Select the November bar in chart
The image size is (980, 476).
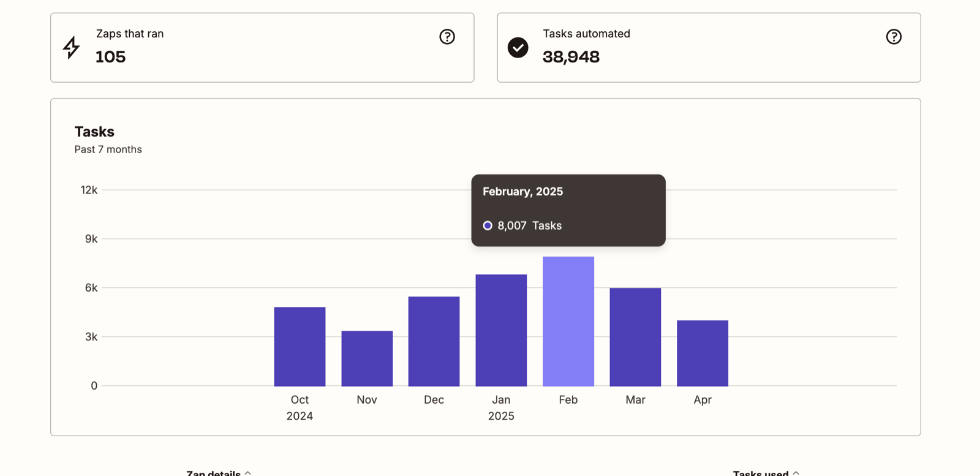point(367,358)
